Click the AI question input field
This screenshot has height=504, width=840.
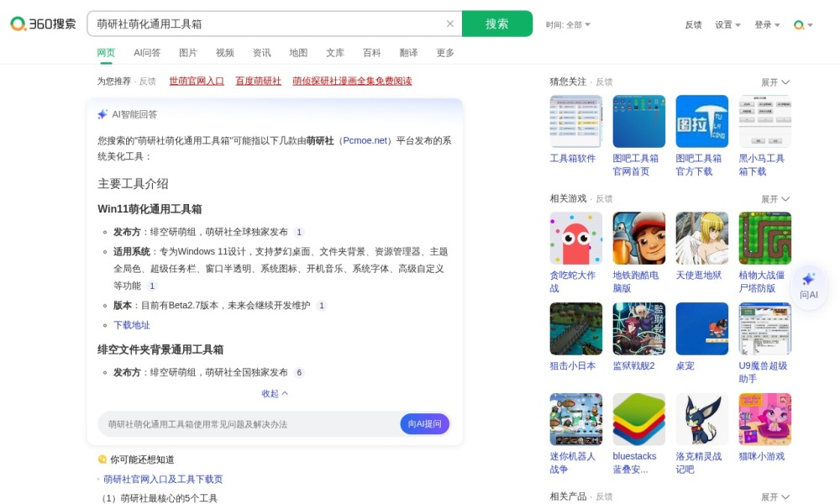249,424
